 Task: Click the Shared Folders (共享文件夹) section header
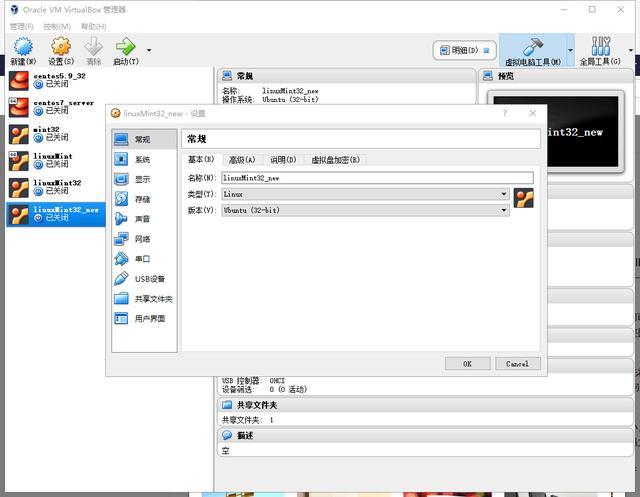point(425,405)
